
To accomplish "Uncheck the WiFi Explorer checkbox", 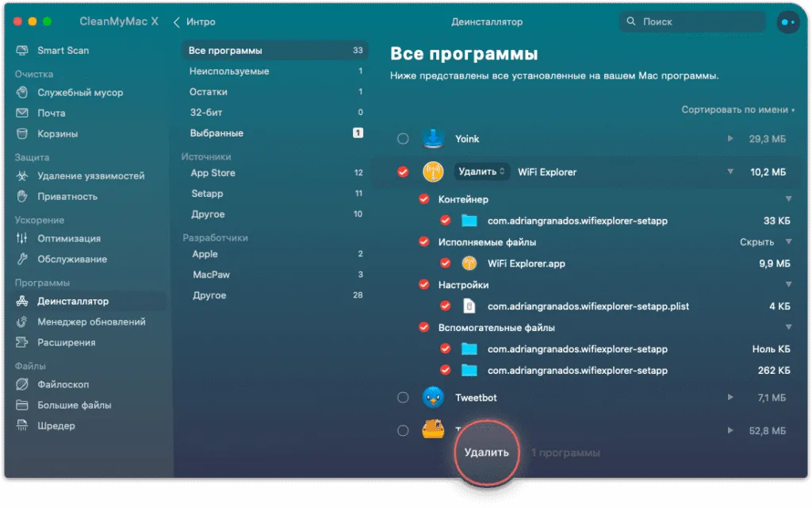I will click(x=403, y=172).
